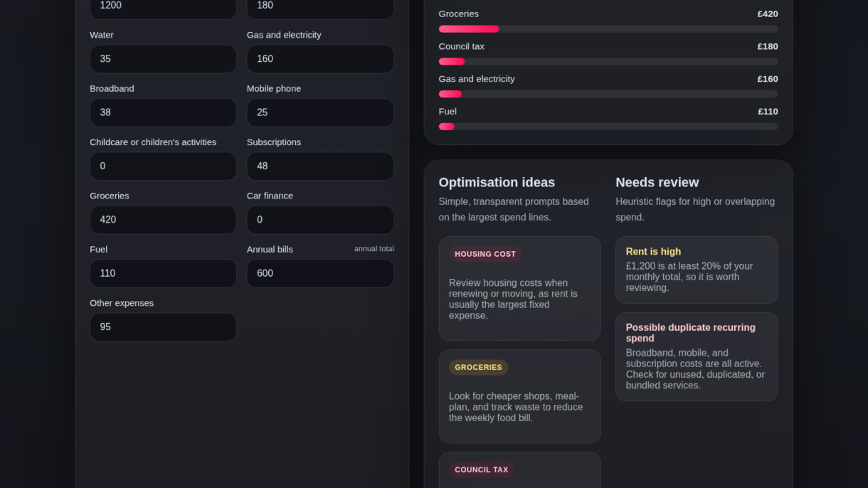The height and width of the screenshot is (488, 868).
Task: Edit the Mobile phone input field
Action: 320,112
